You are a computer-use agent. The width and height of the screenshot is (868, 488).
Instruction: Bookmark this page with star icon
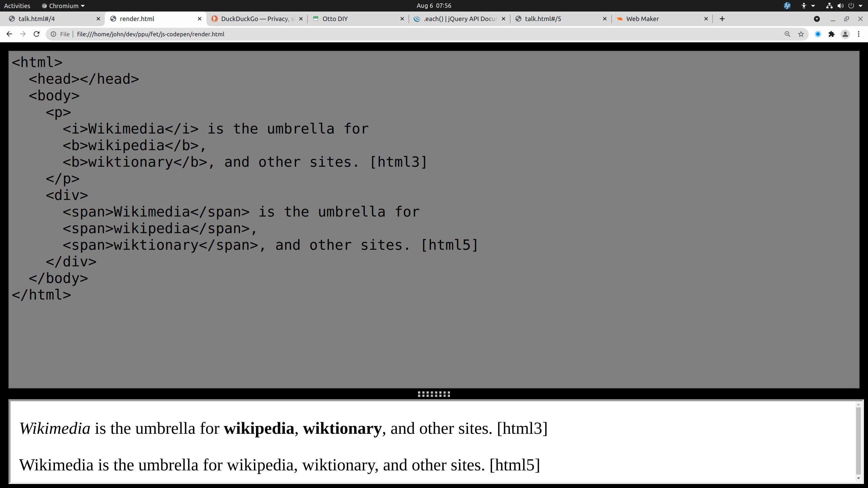click(x=801, y=34)
